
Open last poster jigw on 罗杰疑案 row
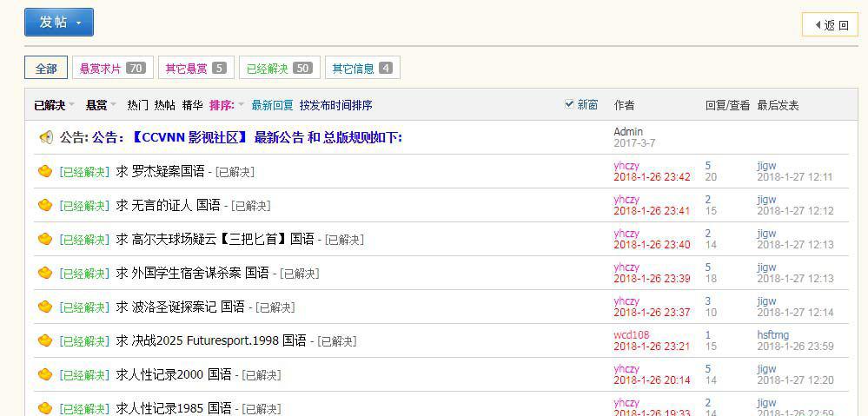(766, 165)
